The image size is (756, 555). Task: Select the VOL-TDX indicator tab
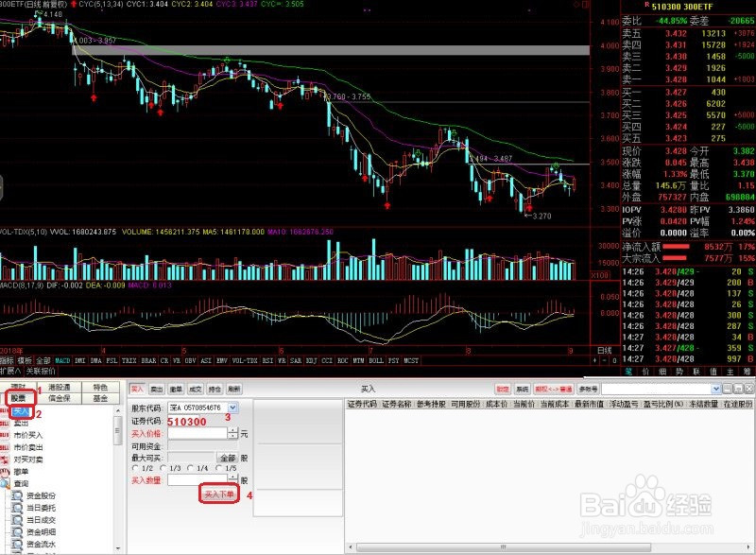[245, 360]
